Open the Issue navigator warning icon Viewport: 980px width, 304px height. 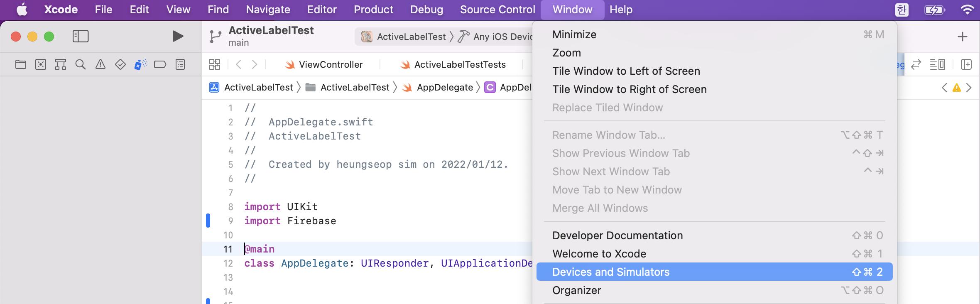coord(100,65)
